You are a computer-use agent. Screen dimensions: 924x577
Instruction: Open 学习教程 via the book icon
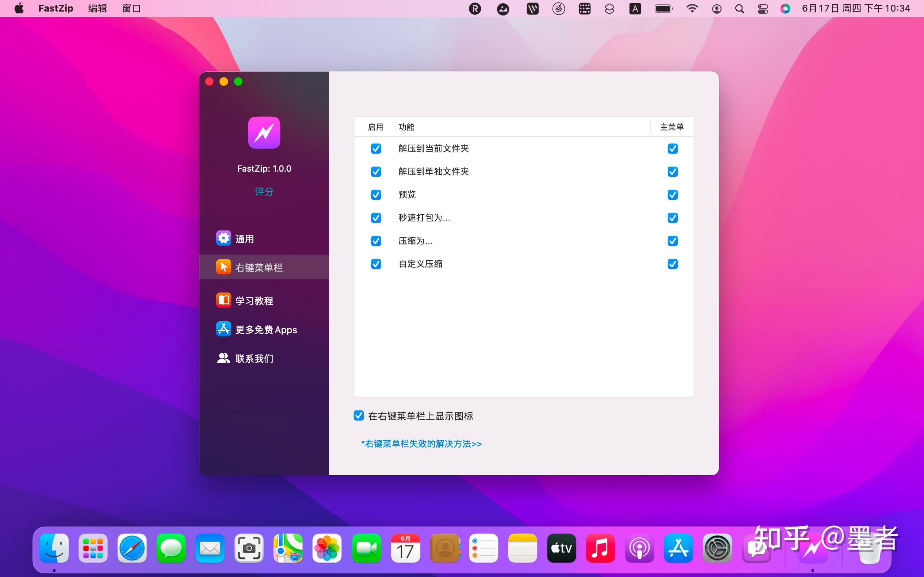coord(223,300)
